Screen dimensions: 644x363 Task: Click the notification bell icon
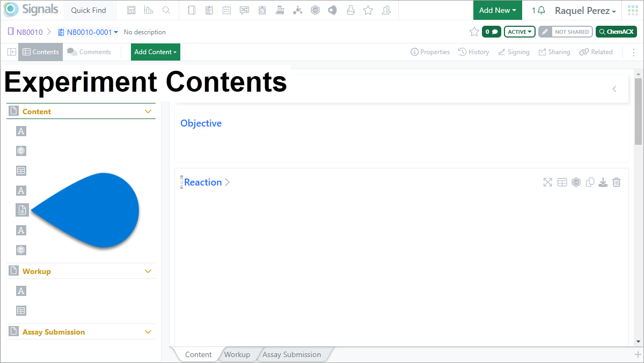click(x=541, y=10)
